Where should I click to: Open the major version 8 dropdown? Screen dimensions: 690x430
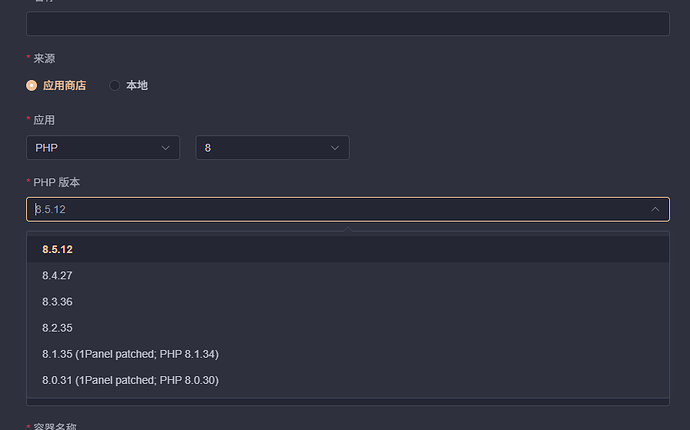tap(272, 148)
